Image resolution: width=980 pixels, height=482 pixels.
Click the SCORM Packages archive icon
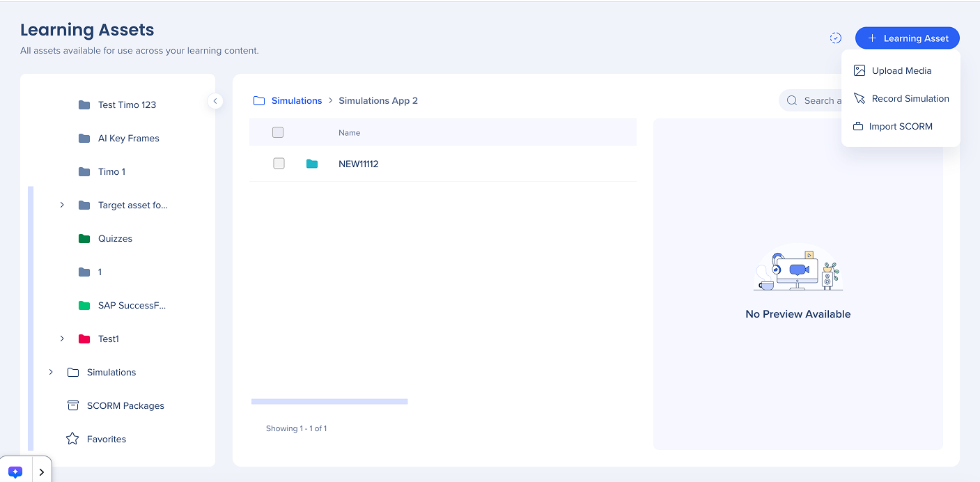pos(72,406)
